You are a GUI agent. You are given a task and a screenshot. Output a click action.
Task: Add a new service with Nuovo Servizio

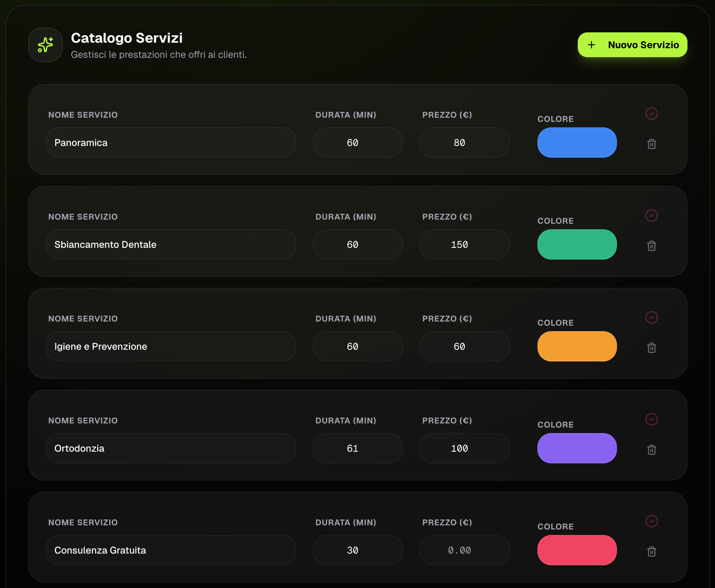click(632, 45)
